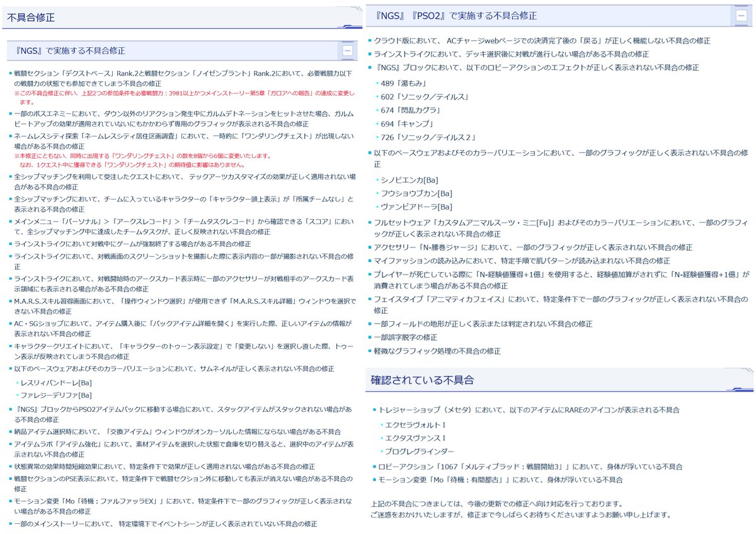This screenshot has width=756, height=534.
Task: Click the line about フェイスタイプ「アニマティカフェイス」
Action: 562,305
